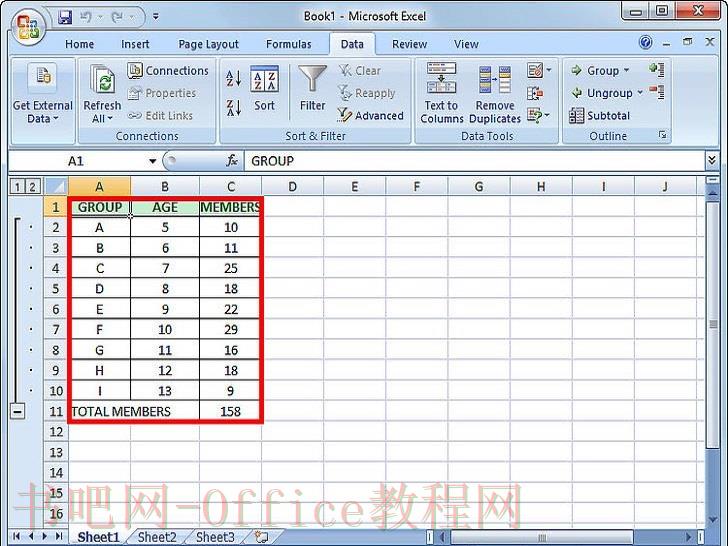Collapse the outline group with minus button

point(17,411)
